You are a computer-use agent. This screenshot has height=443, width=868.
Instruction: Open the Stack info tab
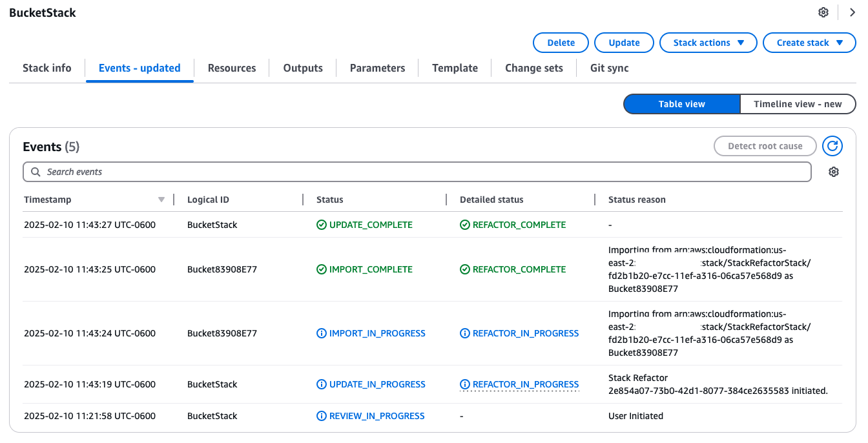47,68
